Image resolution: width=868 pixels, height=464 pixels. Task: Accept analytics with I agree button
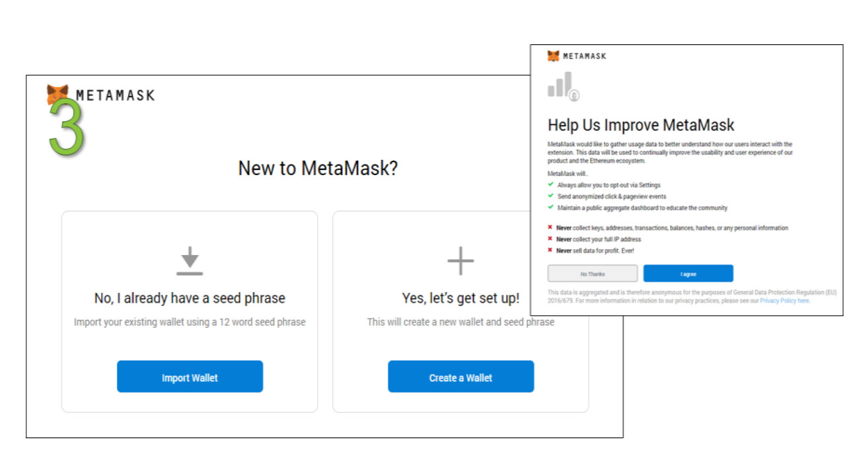[x=688, y=274]
